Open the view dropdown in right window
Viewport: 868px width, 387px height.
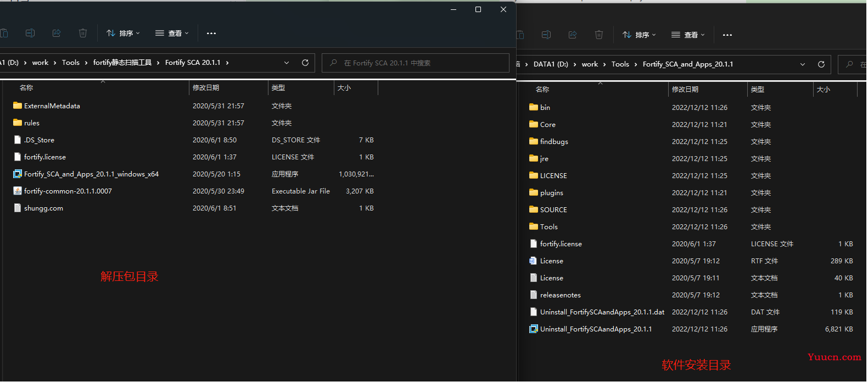[688, 35]
